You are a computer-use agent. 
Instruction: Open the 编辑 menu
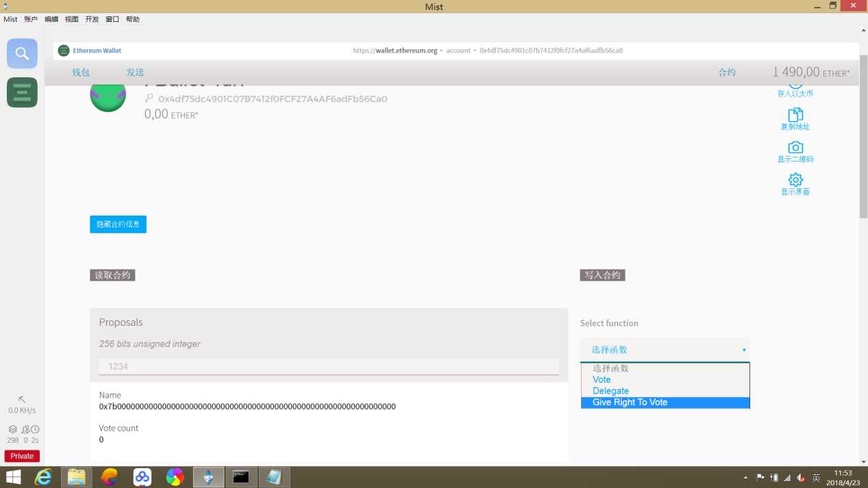[x=51, y=19]
